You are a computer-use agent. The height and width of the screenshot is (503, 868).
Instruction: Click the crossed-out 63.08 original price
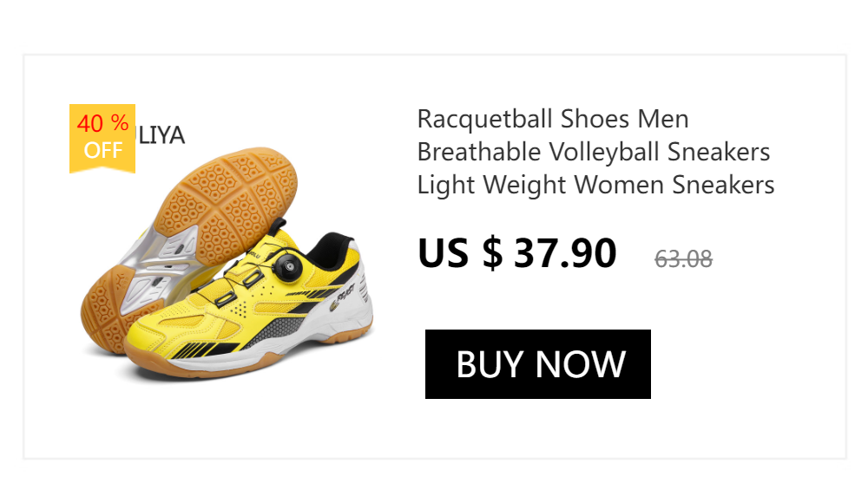pyautogui.click(x=683, y=259)
